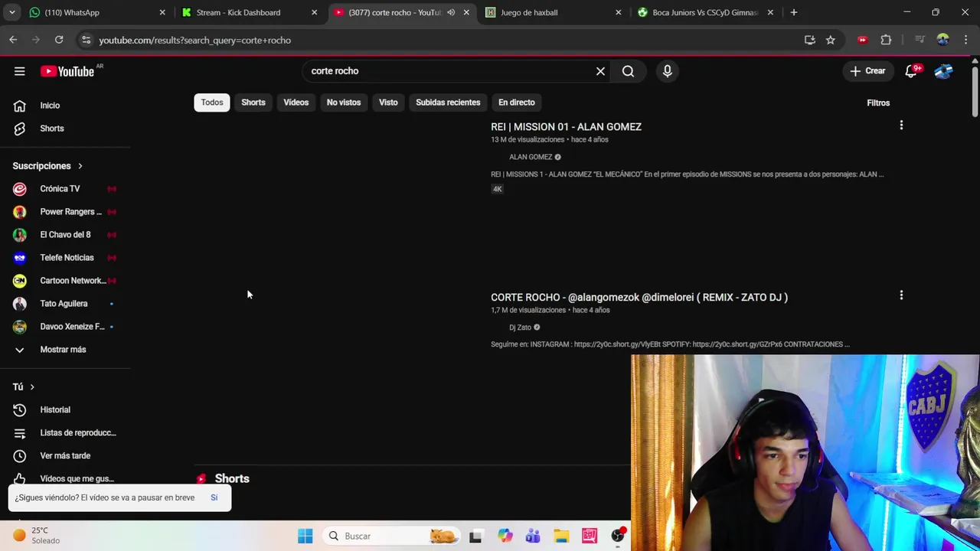Open REI | MISSION 01 - ALAN GOMEZ video
Image resolution: width=980 pixels, height=551 pixels.
pyautogui.click(x=566, y=127)
